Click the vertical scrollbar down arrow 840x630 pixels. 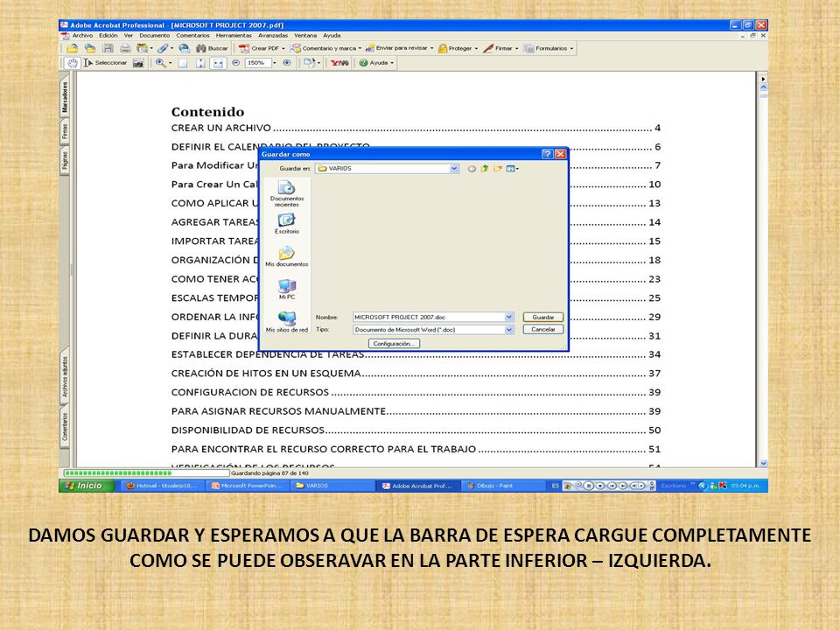763,464
